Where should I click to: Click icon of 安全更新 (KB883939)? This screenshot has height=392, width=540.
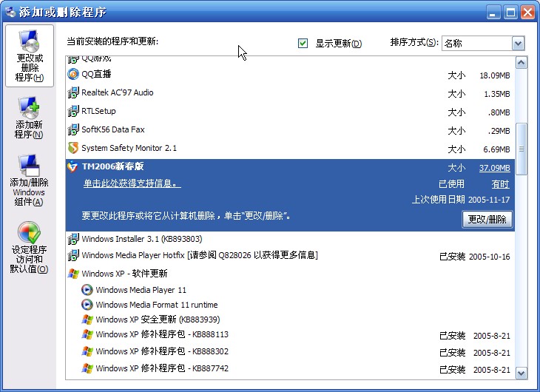[87, 320]
